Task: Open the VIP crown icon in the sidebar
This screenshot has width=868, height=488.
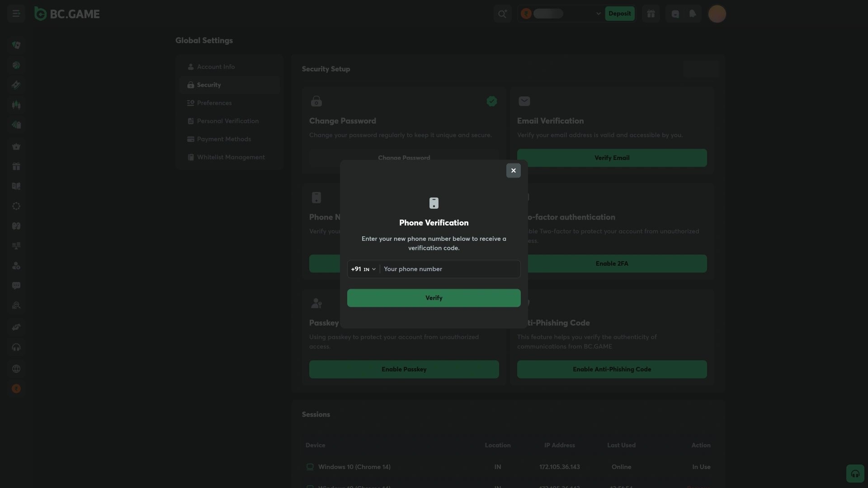Action: pyautogui.click(x=16, y=146)
